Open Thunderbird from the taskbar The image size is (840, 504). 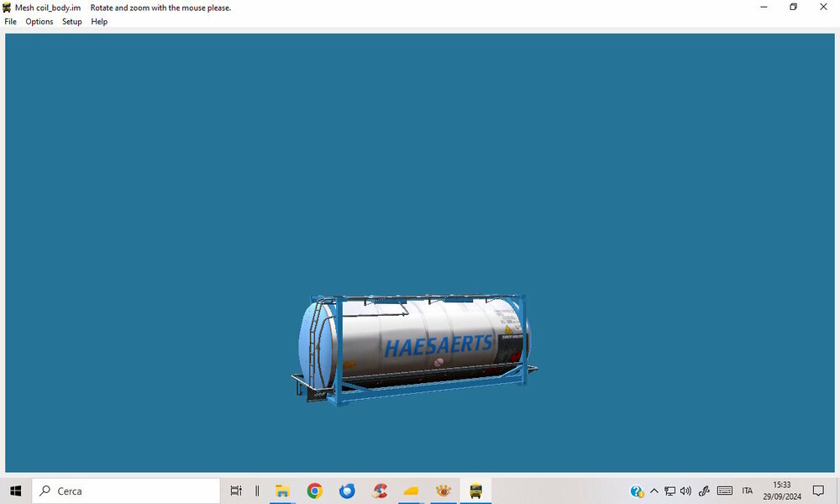pos(347,491)
